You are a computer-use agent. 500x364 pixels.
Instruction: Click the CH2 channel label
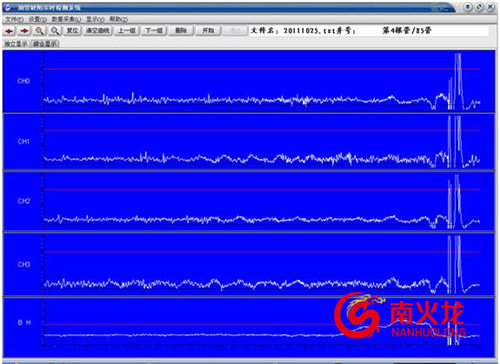tap(24, 201)
